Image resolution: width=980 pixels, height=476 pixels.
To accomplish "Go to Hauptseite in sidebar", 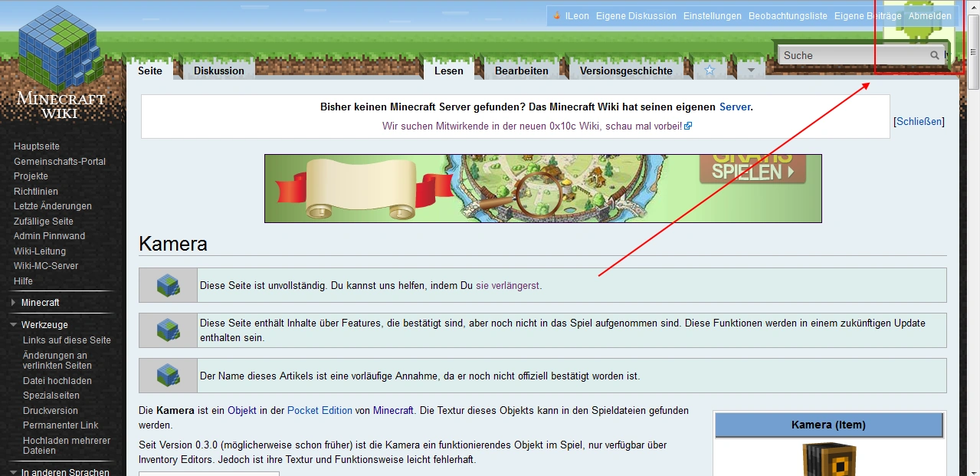I will (37, 146).
